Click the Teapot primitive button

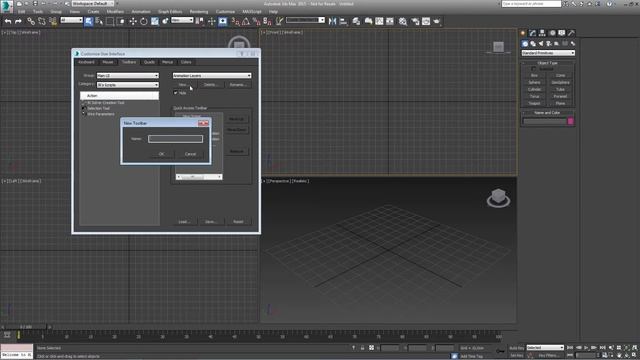click(x=534, y=103)
